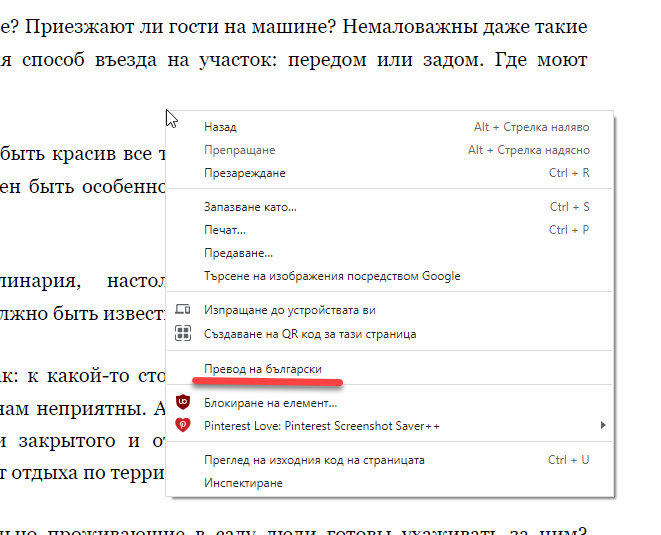Select Създаване на QR код за тази страница
The width and height of the screenshot is (661, 535).
point(390,334)
